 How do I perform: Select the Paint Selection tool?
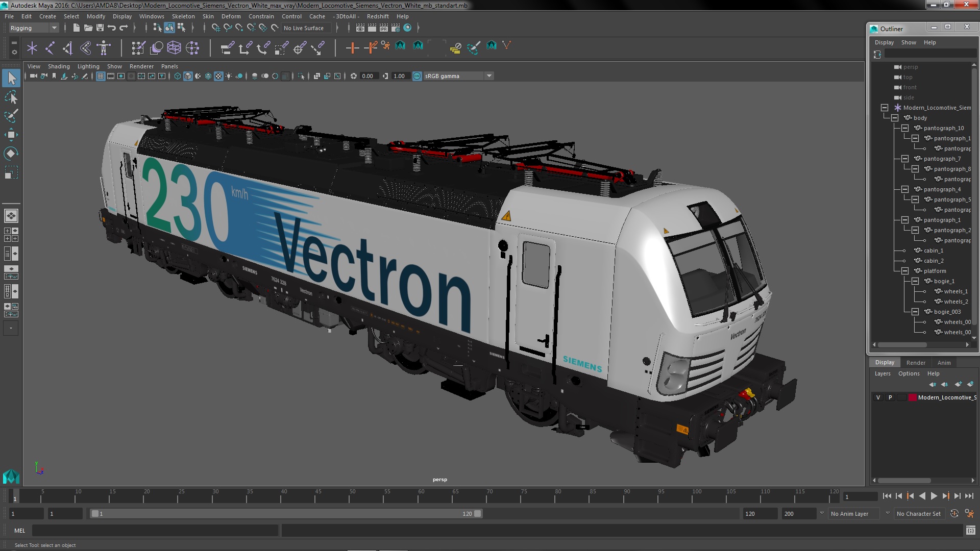coord(11,116)
